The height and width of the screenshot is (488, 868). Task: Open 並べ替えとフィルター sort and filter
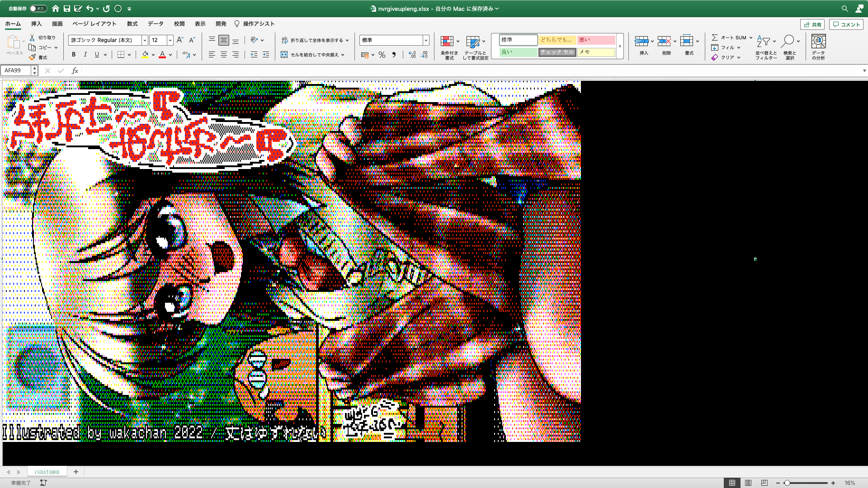click(x=766, y=47)
